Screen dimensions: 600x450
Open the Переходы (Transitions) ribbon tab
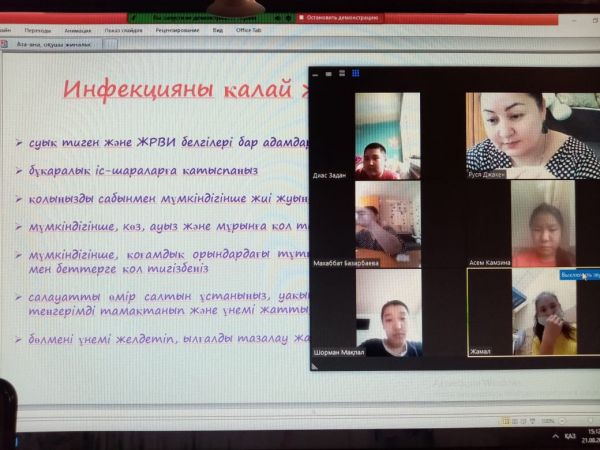38,30
